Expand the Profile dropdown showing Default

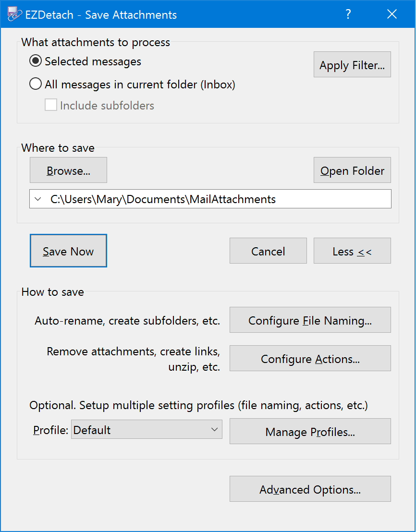click(x=147, y=430)
